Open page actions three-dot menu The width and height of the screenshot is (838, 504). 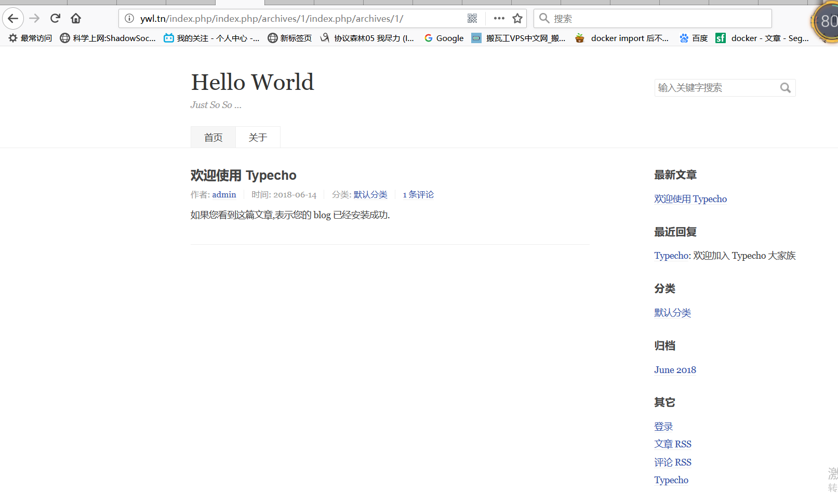pos(499,19)
